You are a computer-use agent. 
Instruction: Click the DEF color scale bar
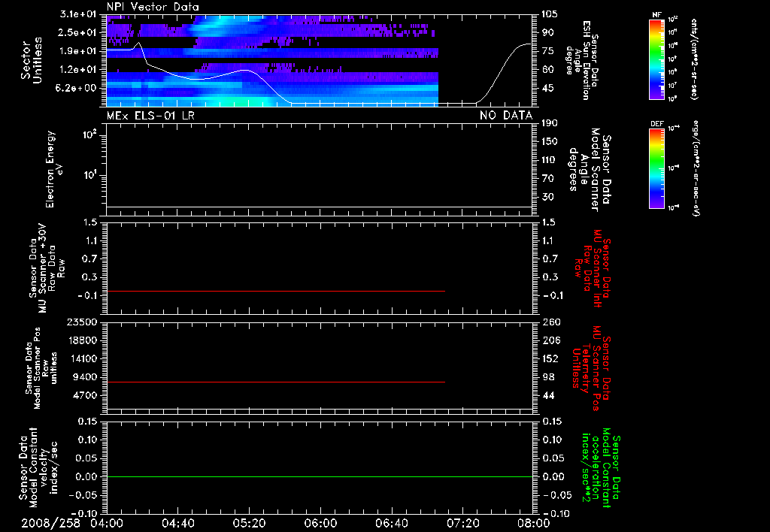[x=657, y=168]
